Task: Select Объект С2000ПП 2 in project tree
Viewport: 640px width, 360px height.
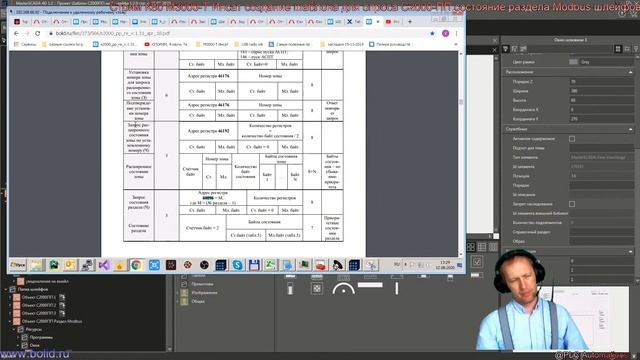Action: pos(39,305)
